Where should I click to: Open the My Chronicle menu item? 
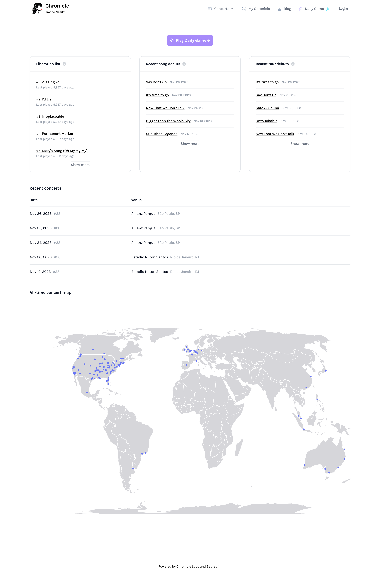tap(259, 9)
